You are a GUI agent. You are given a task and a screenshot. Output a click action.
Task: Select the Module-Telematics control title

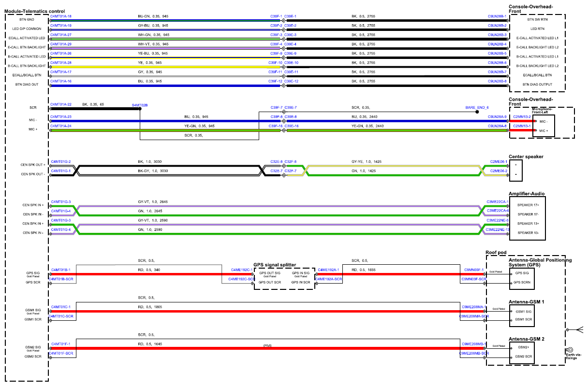click(35, 11)
